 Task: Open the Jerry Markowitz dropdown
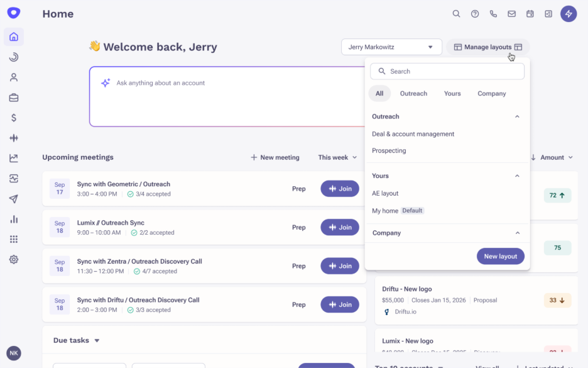391,47
